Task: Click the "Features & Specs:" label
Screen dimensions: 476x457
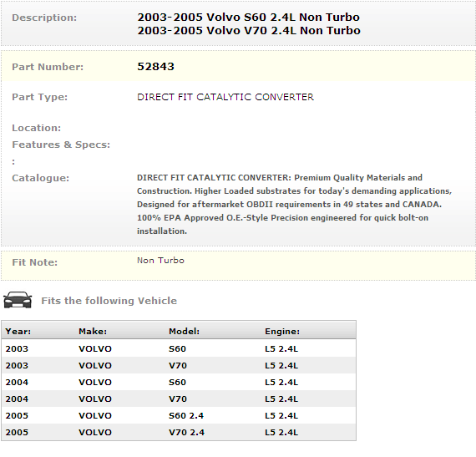Action: pos(61,145)
